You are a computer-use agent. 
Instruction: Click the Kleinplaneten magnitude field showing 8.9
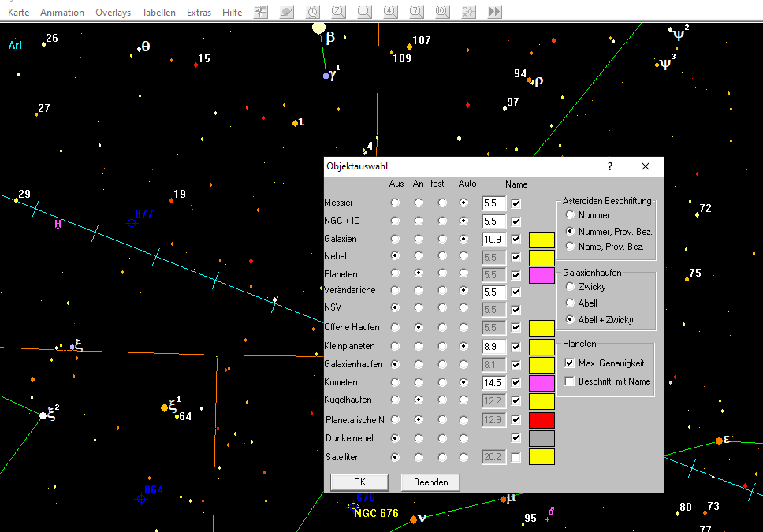pos(493,347)
